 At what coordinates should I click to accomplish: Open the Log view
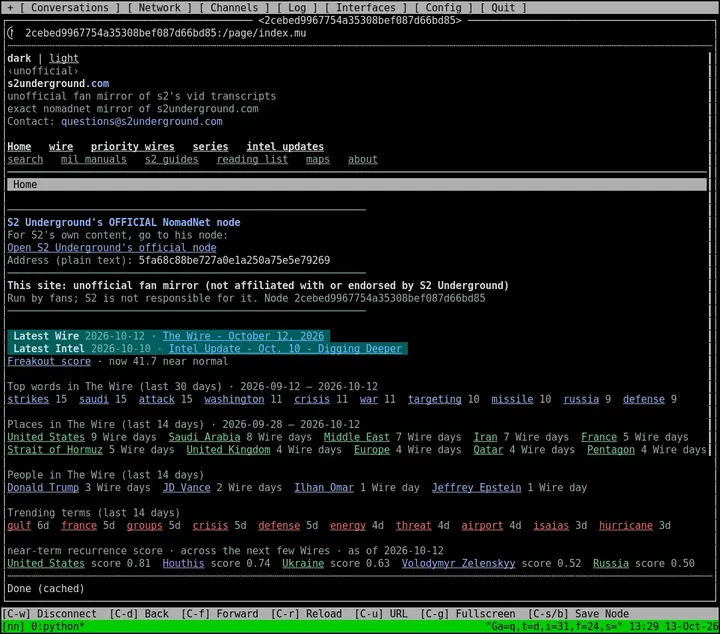point(297,8)
